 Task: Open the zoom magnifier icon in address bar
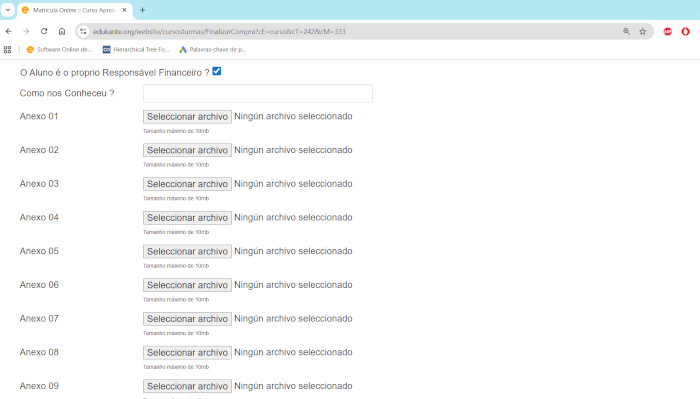(627, 31)
